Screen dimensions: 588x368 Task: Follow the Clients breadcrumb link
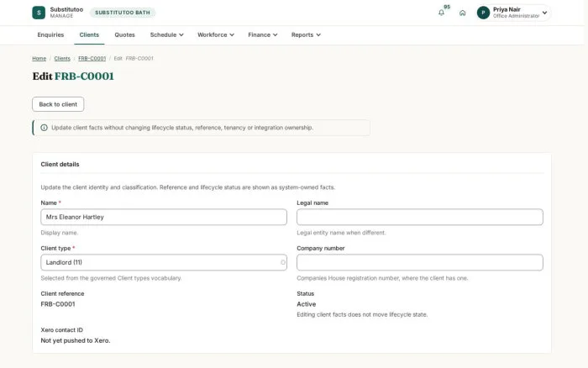[62, 59]
